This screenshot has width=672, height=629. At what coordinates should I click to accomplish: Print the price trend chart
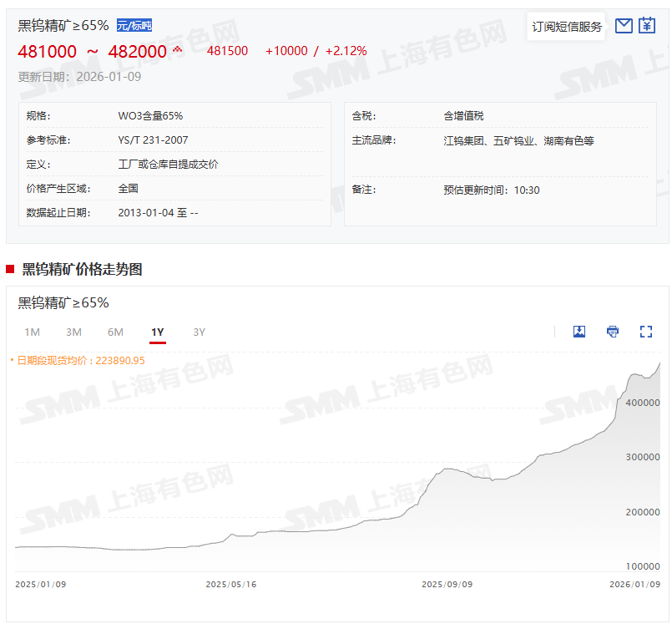point(613,332)
